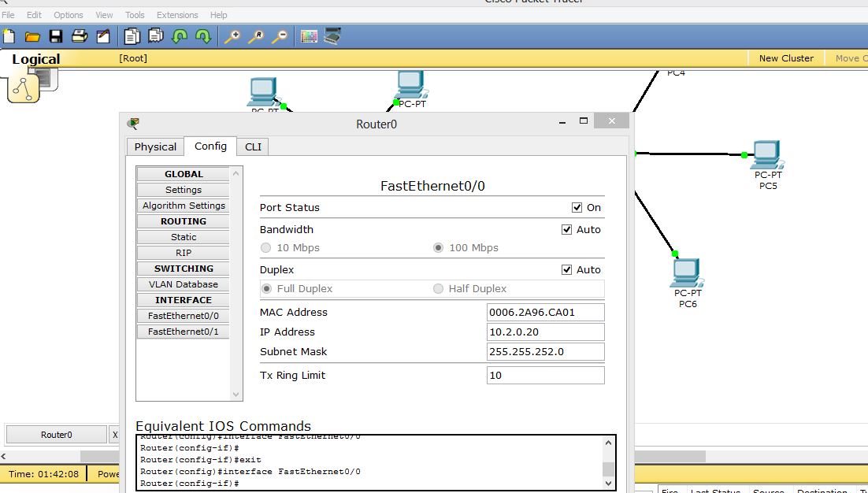The width and height of the screenshot is (868, 493).
Task: Open the View menu
Action: coord(104,15)
